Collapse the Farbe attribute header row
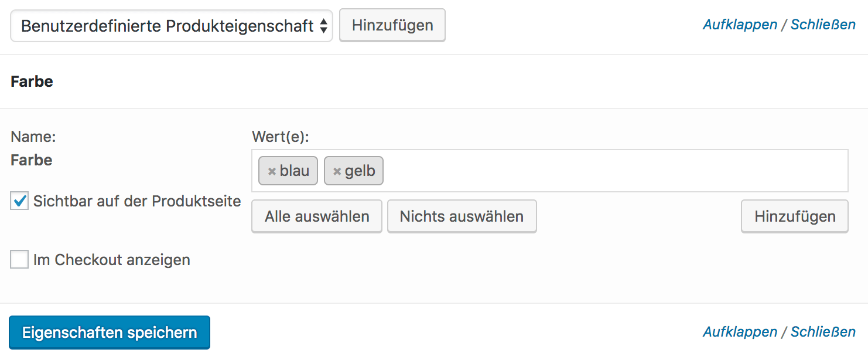The width and height of the screenshot is (868, 356). 433,82
